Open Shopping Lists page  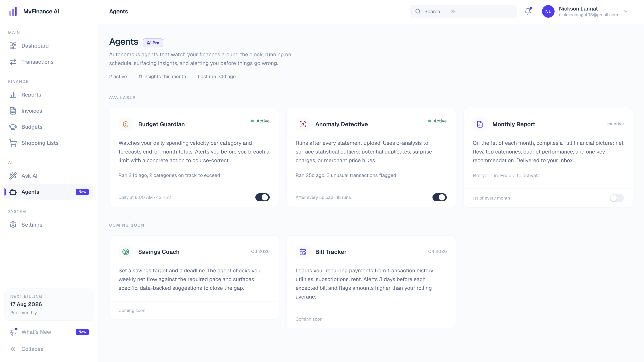tap(49, 143)
